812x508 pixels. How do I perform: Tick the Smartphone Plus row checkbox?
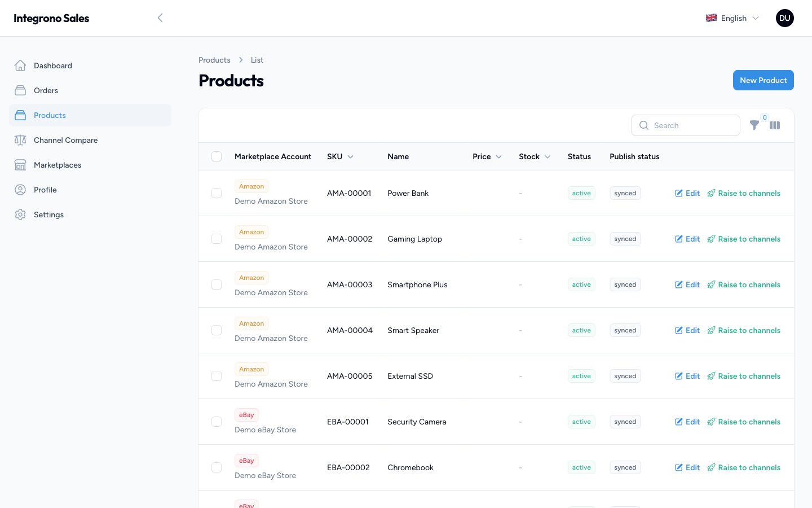[217, 284]
